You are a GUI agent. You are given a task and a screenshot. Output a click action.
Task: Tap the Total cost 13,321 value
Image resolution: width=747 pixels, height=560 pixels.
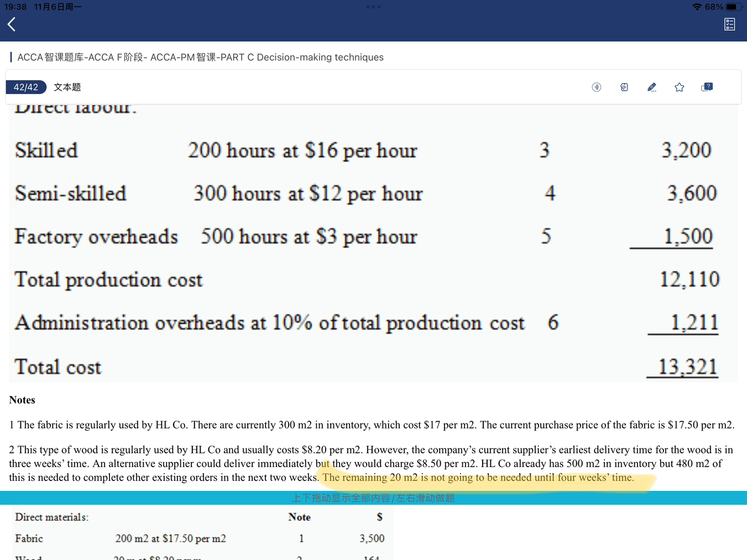pos(687,367)
